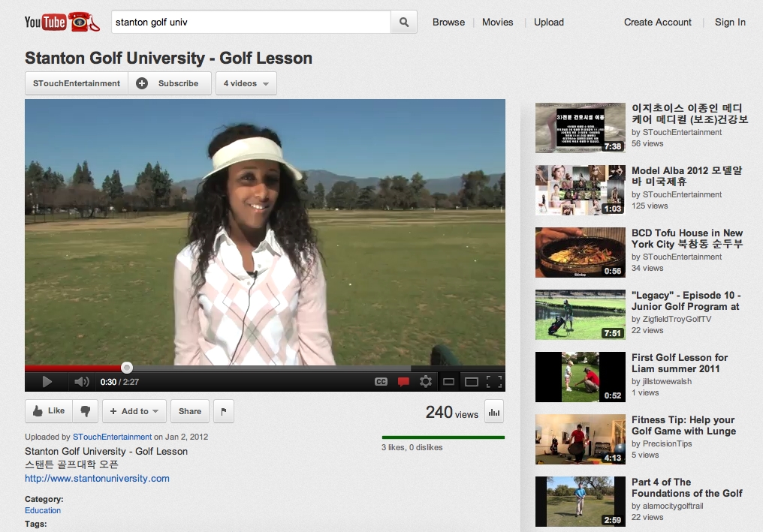The image size is (763, 532).
Task: Show video statistics chart
Action: [x=494, y=411]
